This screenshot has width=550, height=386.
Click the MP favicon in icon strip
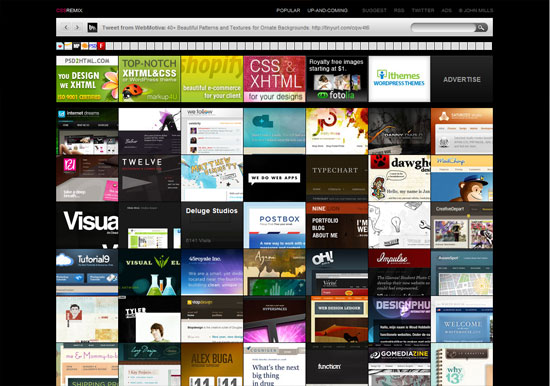tap(76, 46)
